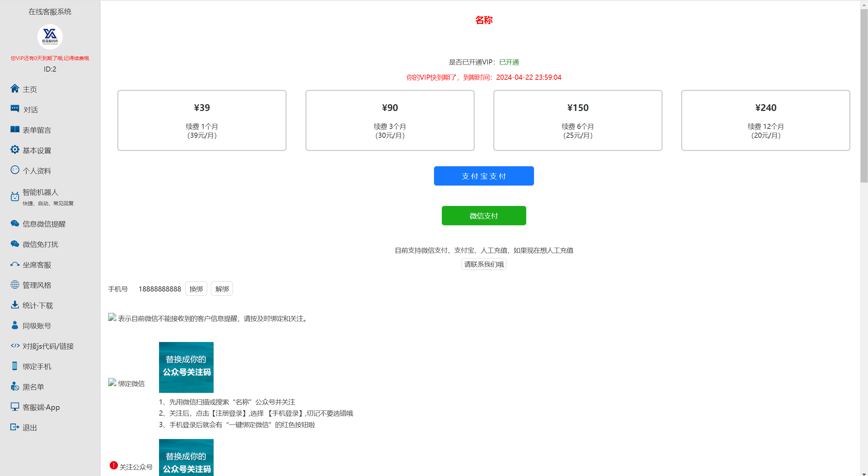Select the ¥90 three-month renewal plan

click(x=390, y=120)
